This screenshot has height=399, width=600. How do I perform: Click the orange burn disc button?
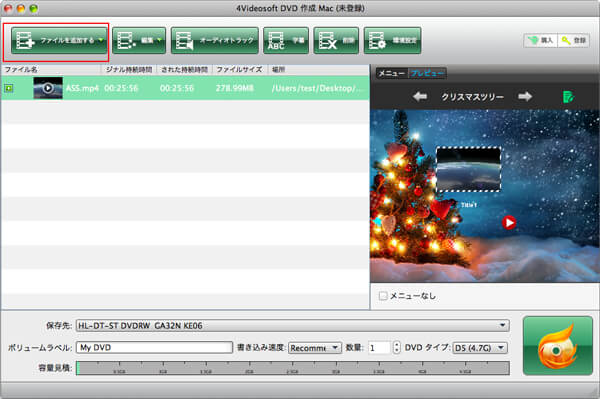558,345
